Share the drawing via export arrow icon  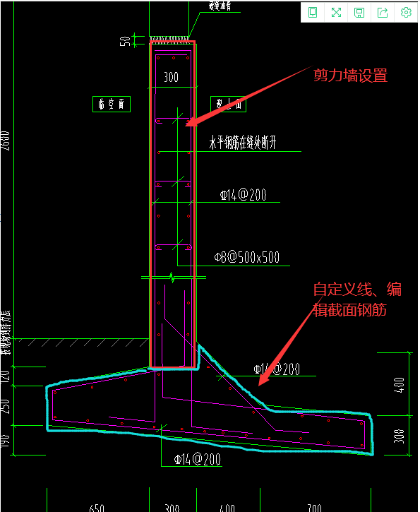(383, 13)
